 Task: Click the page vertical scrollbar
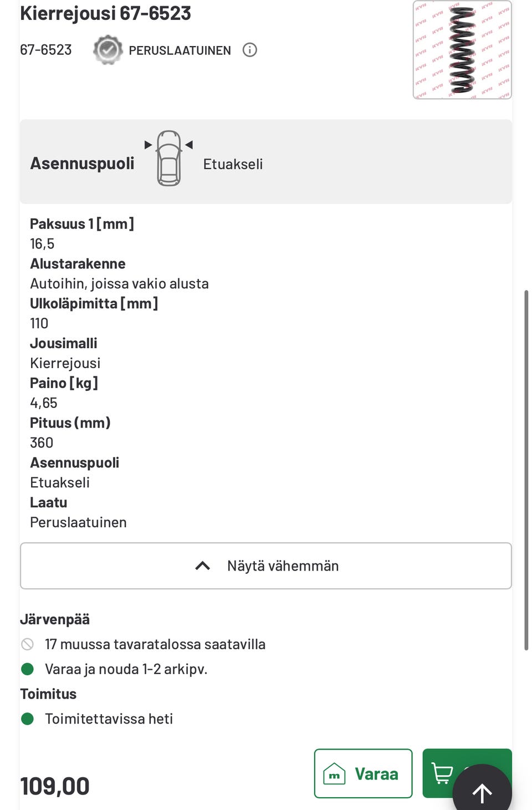pyautogui.click(x=526, y=470)
